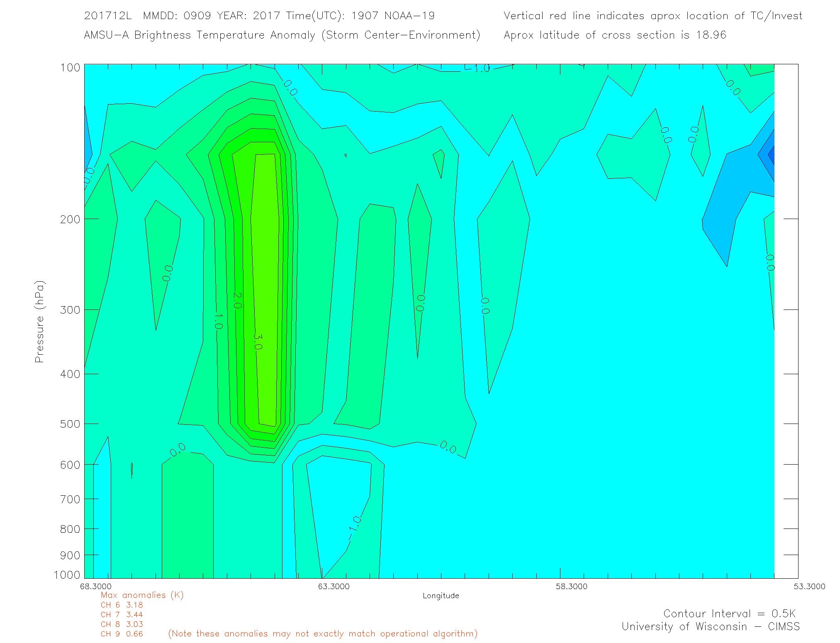840x643 pixels.
Task: Click the 63.3000 longitude tick label
Action: pos(334,586)
